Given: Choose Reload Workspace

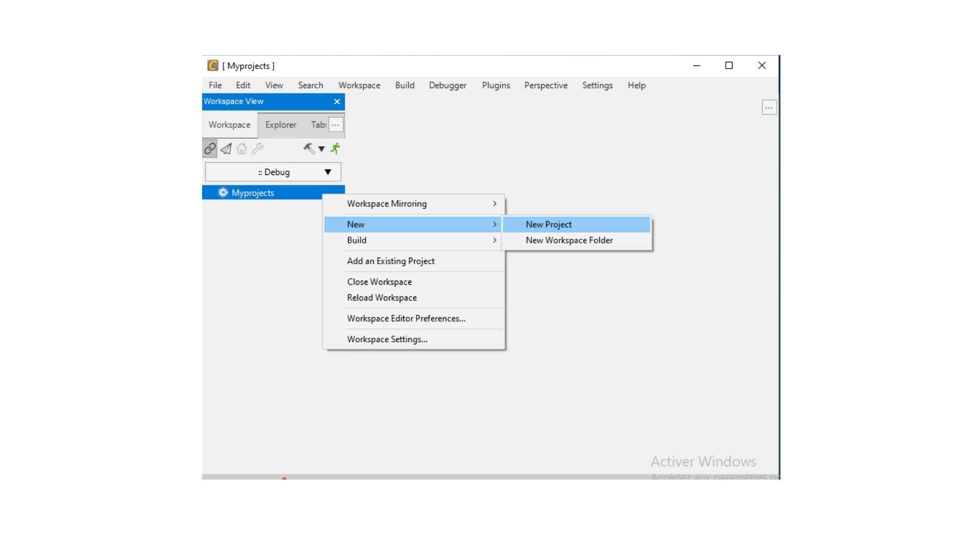Looking at the screenshot, I should pyautogui.click(x=413, y=298).
